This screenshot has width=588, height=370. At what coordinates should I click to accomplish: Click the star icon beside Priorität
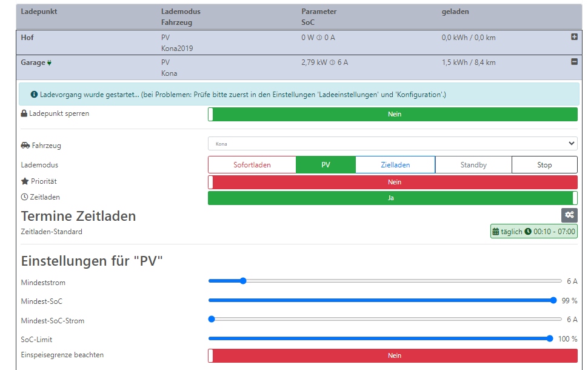click(25, 181)
